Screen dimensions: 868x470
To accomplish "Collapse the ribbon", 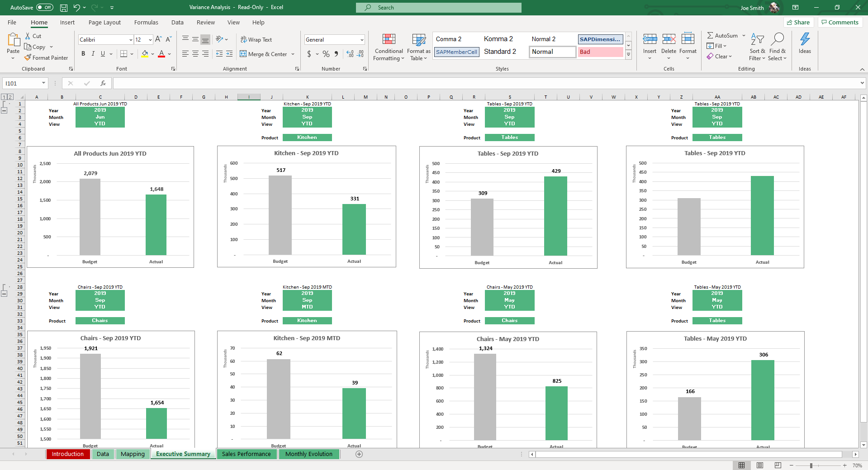I will pos(862,69).
